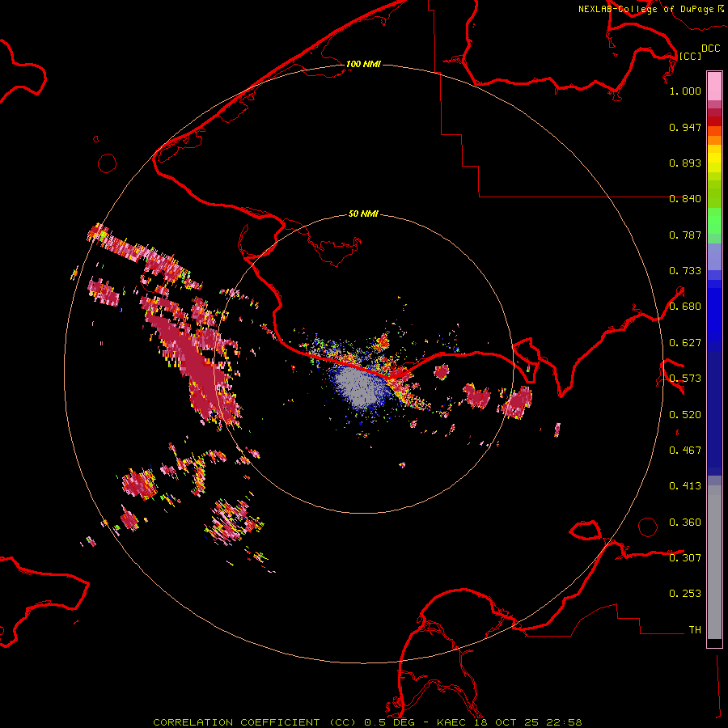The image size is (728, 728).
Task: Click the 0.307 scale value
Action: (x=685, y=557)
